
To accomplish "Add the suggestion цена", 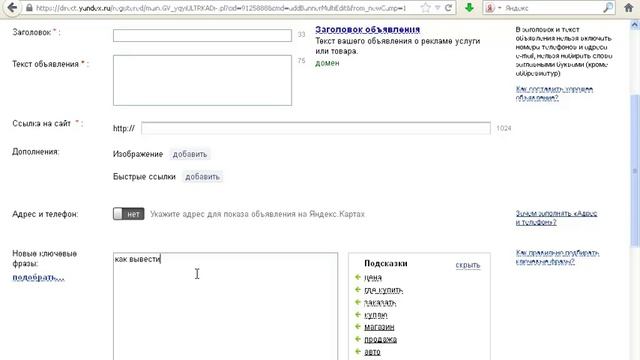I will click(373, 278).
